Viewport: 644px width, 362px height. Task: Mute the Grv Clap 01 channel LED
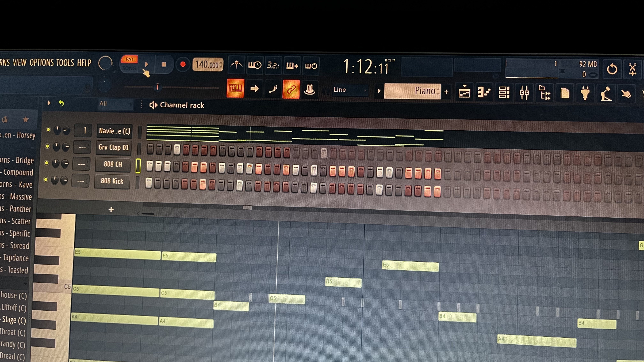47,146
